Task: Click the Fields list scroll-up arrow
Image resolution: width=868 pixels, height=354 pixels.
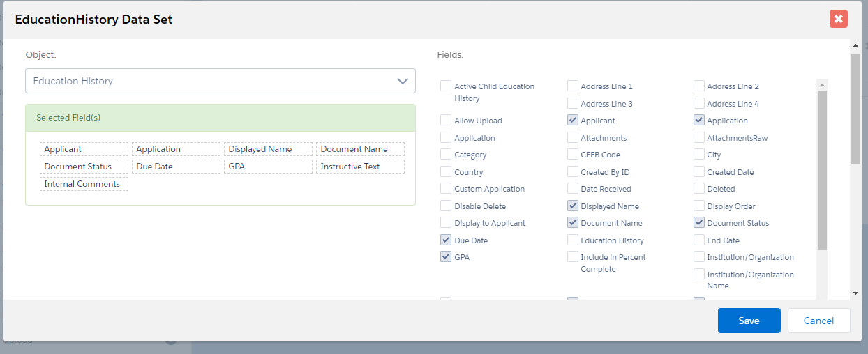Action: 822,85
